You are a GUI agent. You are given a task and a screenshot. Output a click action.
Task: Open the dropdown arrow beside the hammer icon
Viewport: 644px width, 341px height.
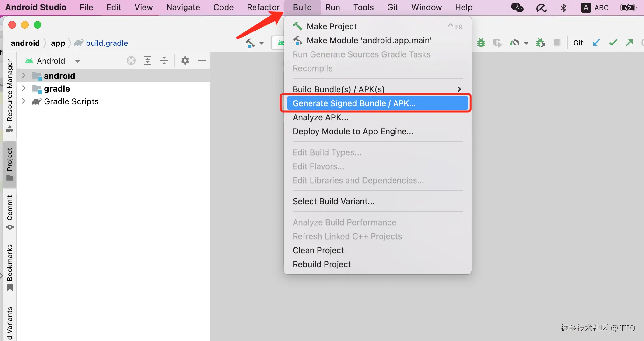tap(262, 43)
